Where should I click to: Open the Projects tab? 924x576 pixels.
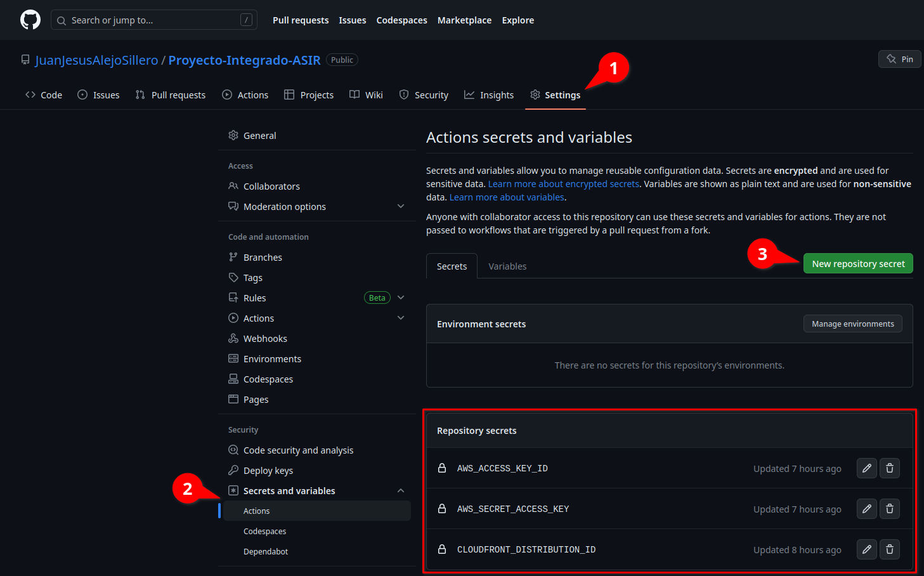click(309, 95)
